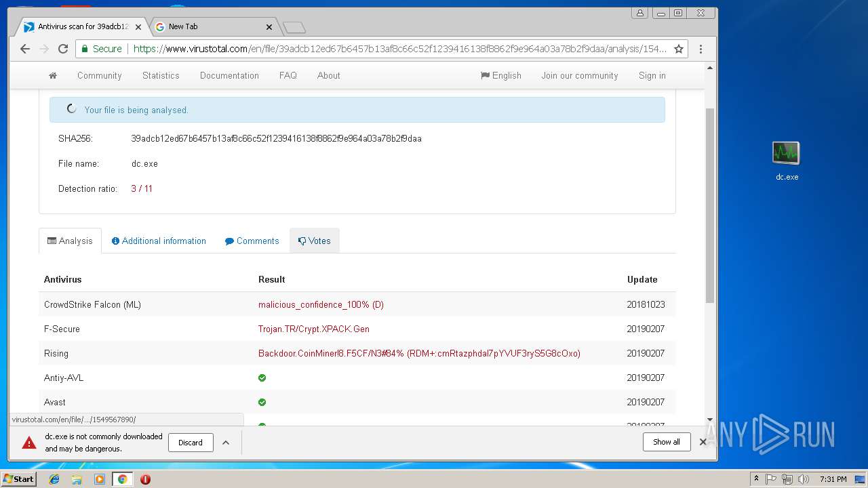Open the Comments tab

[252, 241]
